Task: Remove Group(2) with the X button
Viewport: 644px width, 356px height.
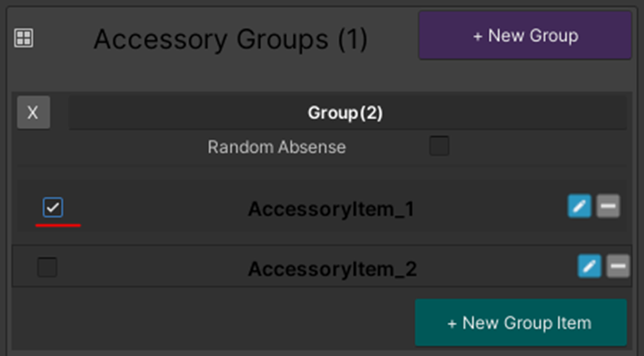Action: coord(34,113)
